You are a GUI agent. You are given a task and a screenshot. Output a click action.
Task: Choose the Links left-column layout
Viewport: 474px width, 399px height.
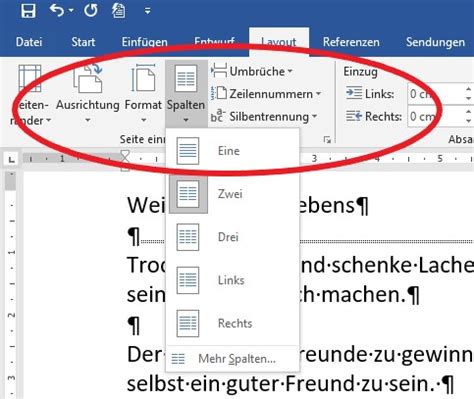click(233, 280)
